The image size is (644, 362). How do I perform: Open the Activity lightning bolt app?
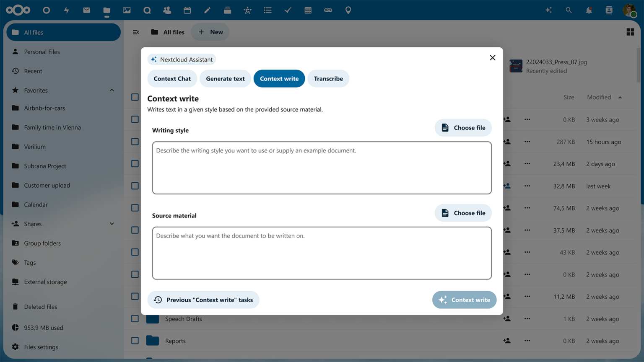click(x=67, y=10)
